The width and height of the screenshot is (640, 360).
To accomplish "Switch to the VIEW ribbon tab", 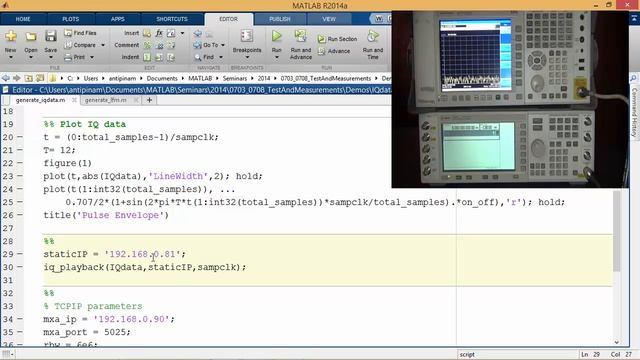I will tap(329, 19).
